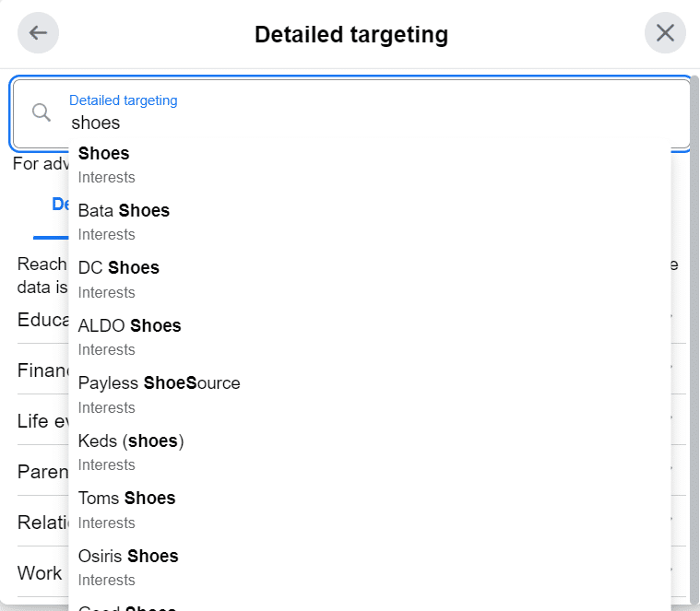Viewport: 700px width, 611px height.
Task: Click the search magnifier icon
Action: [x=42, y=112]
